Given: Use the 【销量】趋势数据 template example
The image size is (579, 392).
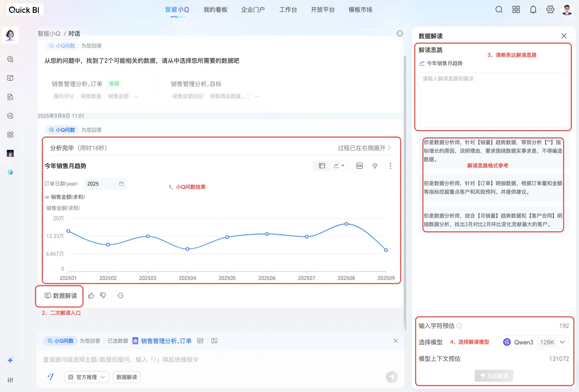Looking at the screenshot, I should click(493, 151).
